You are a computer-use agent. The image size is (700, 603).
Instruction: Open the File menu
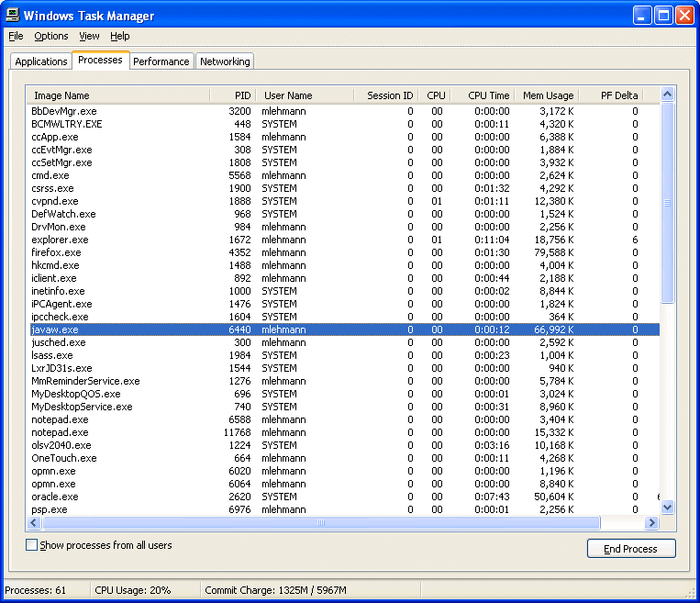point(16,36)
